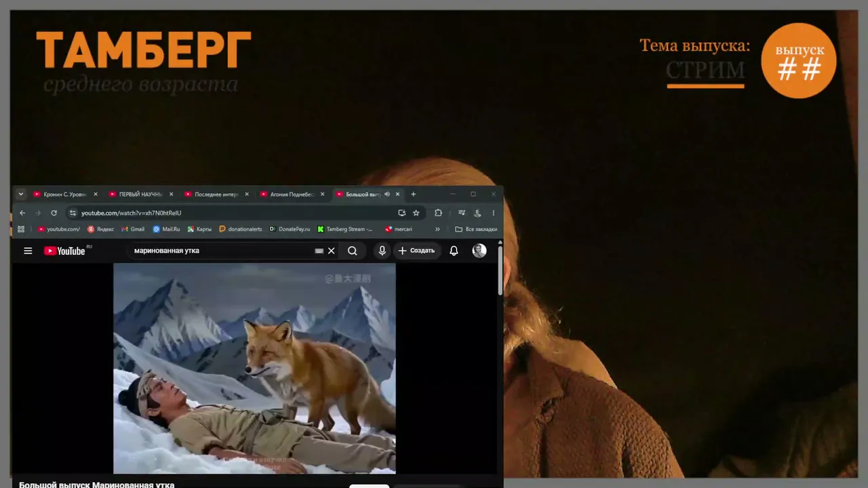Screen dimensions: 868x488
Task: Switch to the "Агония Поднебес" tab
Action: (292, 195)
